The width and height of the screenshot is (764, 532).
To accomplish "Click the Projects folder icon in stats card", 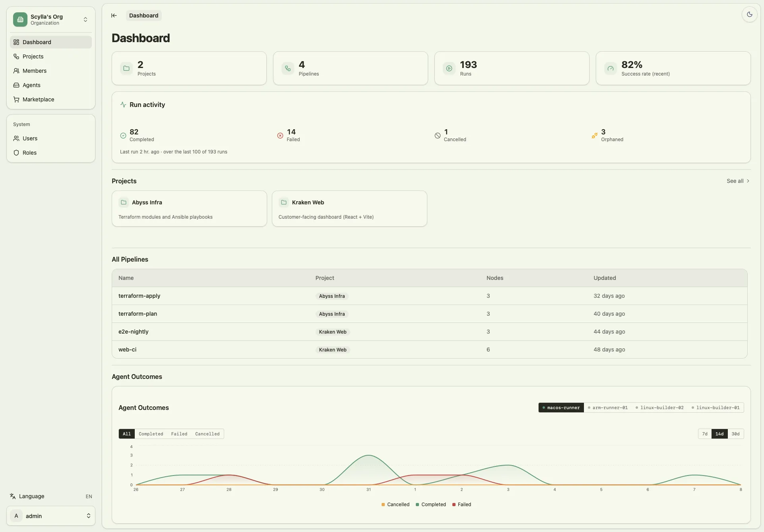I will pyautogui.click(x=126, y=68).
